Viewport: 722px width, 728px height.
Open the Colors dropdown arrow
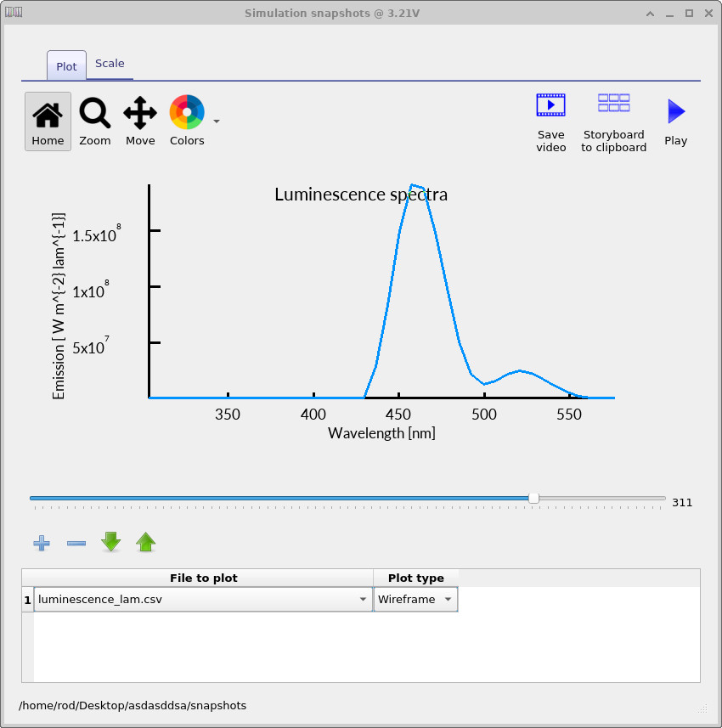(216, 122)
